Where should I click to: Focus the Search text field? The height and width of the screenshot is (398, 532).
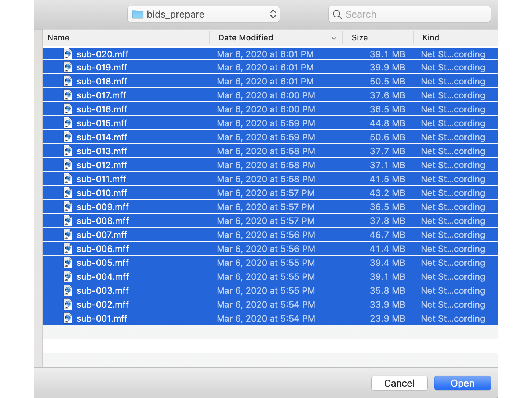[415, 14]
